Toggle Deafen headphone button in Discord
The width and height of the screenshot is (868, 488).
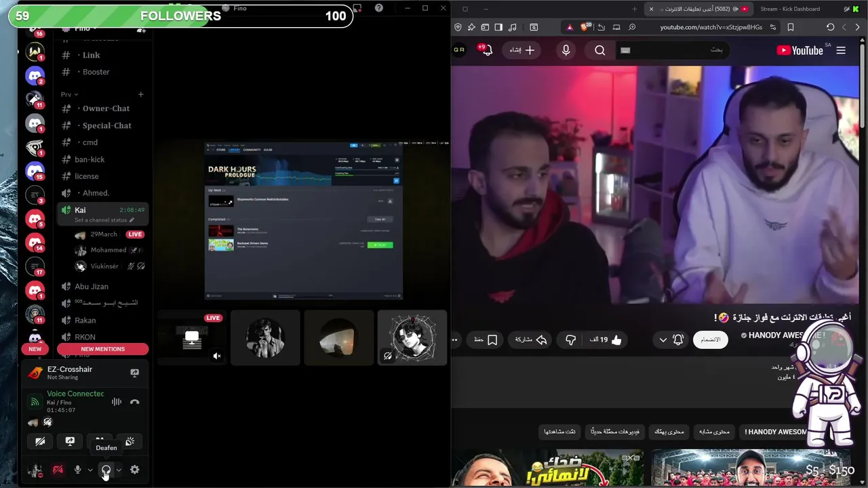point(106,470)
